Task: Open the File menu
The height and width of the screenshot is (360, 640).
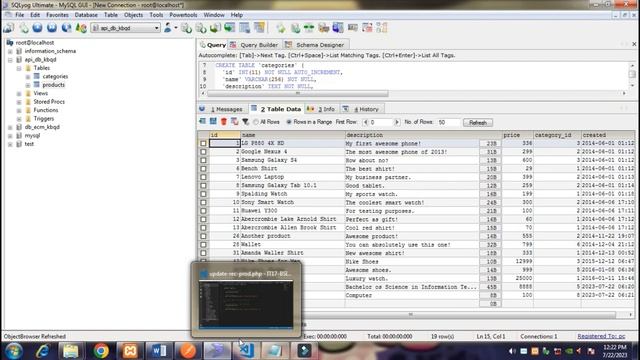Action: click(x=19, y=15)
